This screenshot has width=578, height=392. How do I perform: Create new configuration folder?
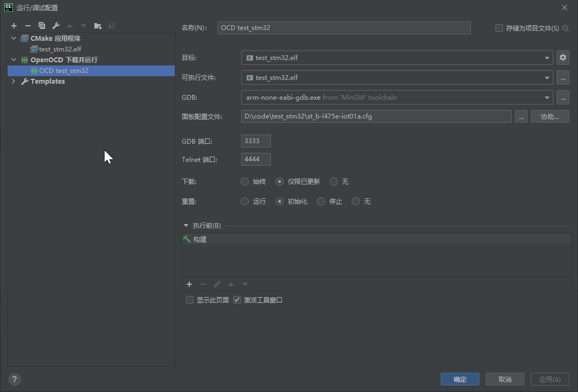98,26
